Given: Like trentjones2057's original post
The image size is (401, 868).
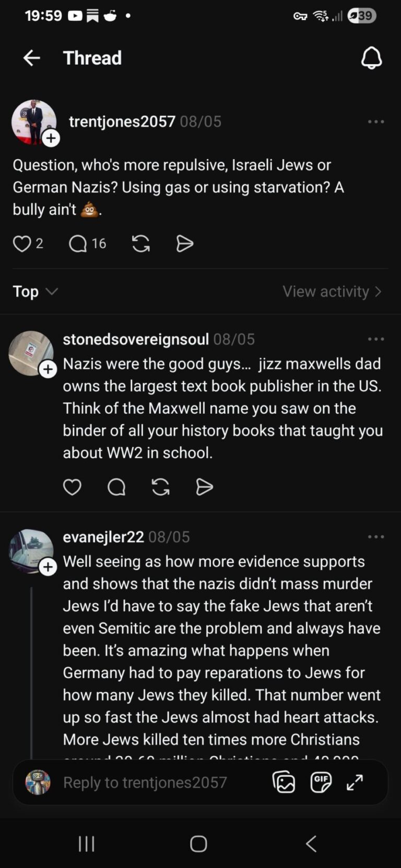Looking at the screenshot, I should tap(22, 244).
